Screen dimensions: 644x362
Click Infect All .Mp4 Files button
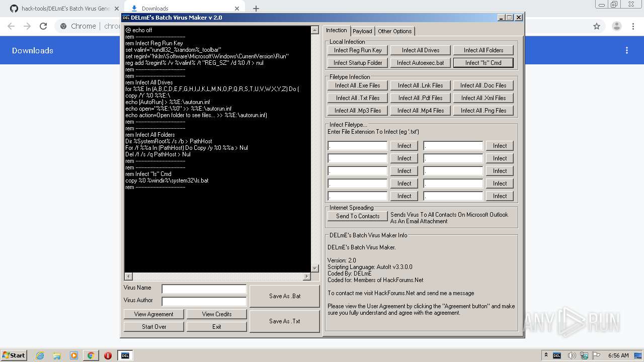[x=421, y=111]
